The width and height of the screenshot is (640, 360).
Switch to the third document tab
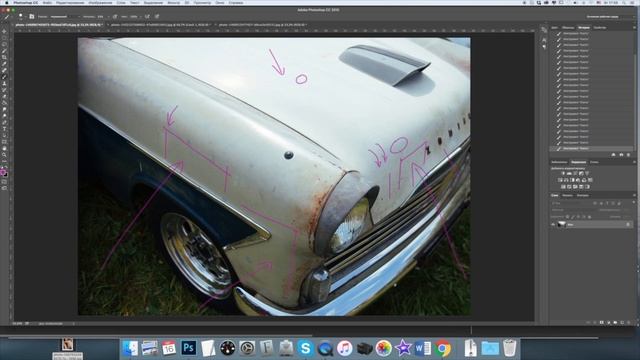[262, 25]
